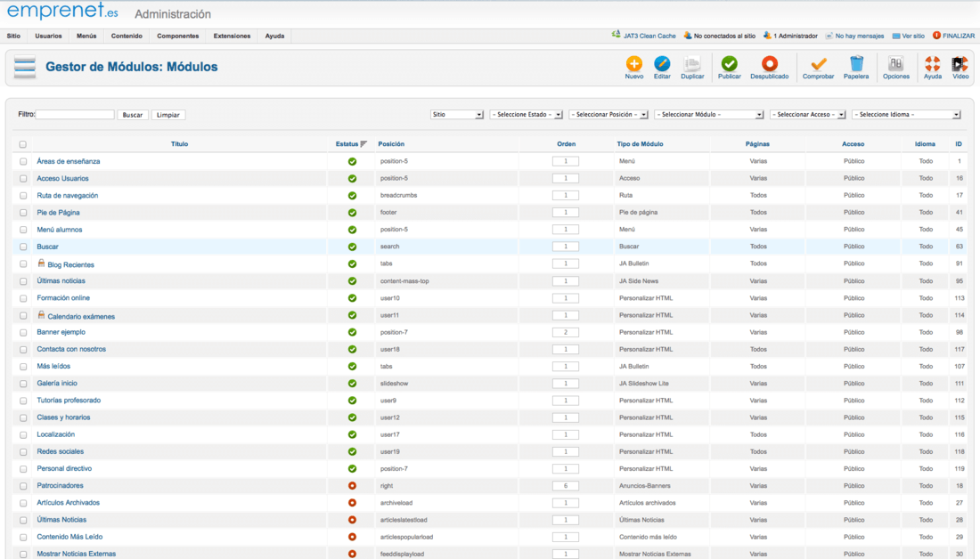Toggle publish status of Galería inicio

click(352, 384)
